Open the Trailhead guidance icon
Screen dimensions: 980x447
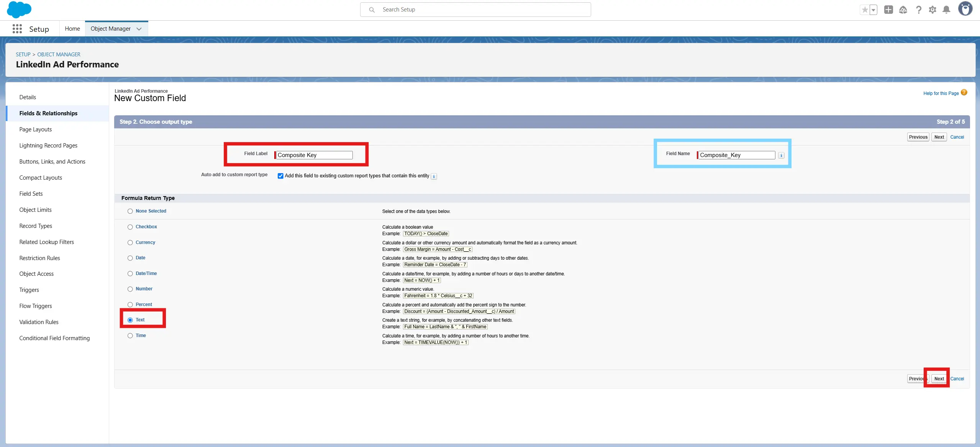[903, 10]
